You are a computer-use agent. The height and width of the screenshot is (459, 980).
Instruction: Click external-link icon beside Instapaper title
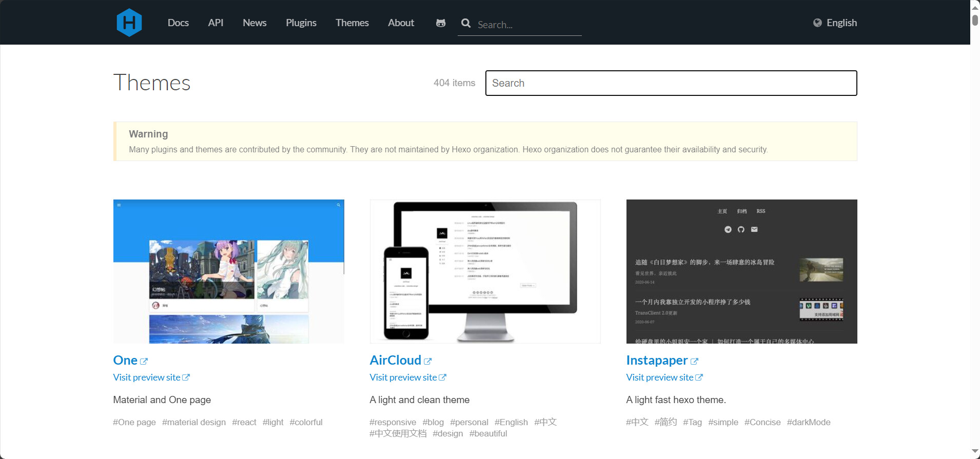(x=694, y=361)
